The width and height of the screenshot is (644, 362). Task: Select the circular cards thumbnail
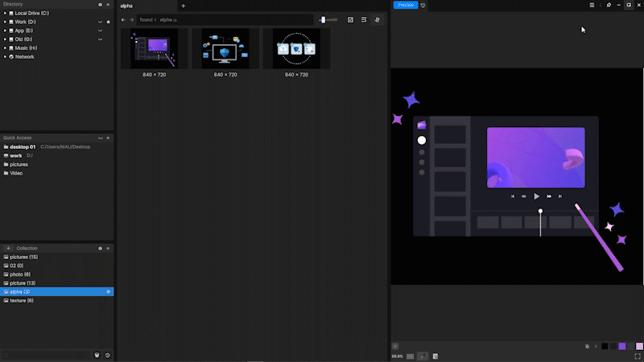(x=296, y=48)
